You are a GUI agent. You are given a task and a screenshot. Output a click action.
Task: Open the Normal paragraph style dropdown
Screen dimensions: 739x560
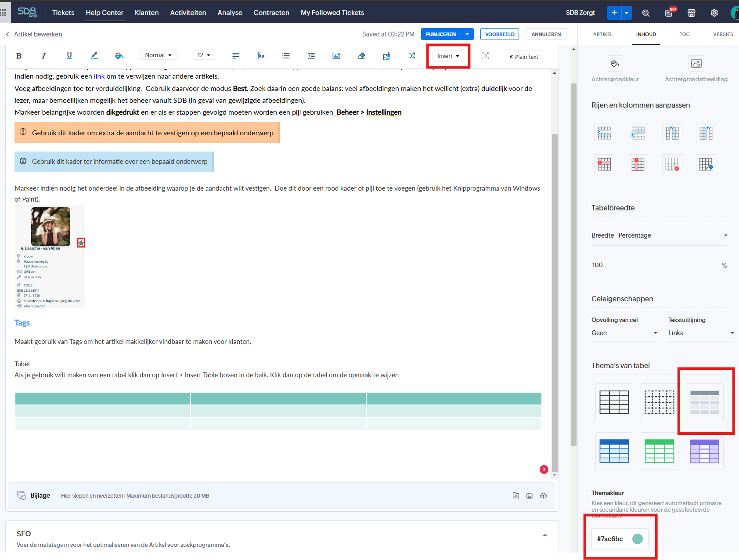[158, 55]
